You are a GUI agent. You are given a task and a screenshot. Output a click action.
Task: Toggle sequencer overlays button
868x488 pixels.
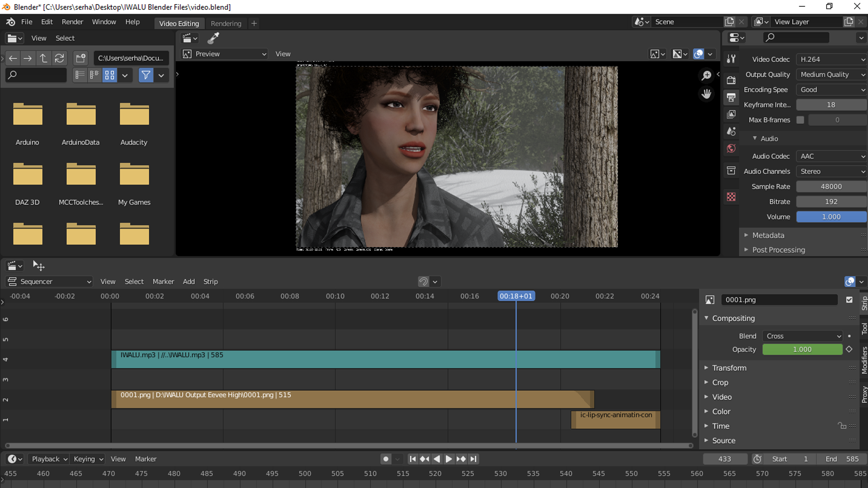[x=850, y=282]
